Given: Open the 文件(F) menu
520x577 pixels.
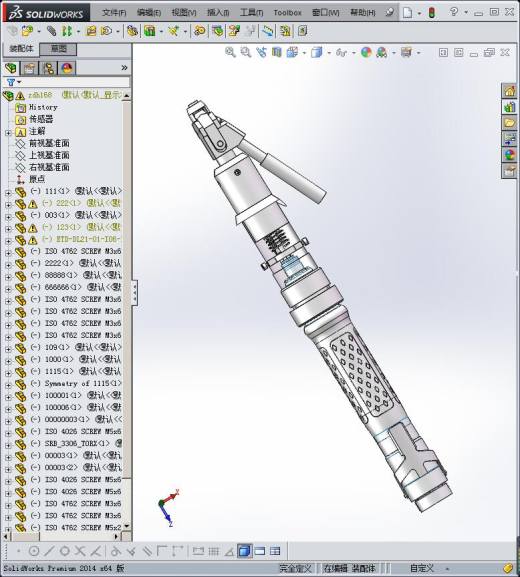Looking at the screenshot, I should tap(114, 13).
